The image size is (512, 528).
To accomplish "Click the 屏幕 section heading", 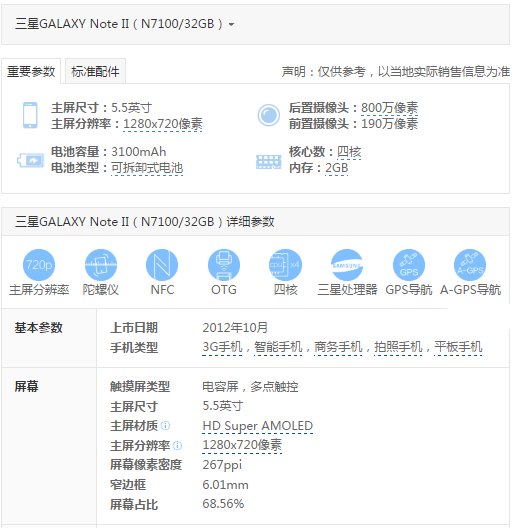I will coord(26,387).
